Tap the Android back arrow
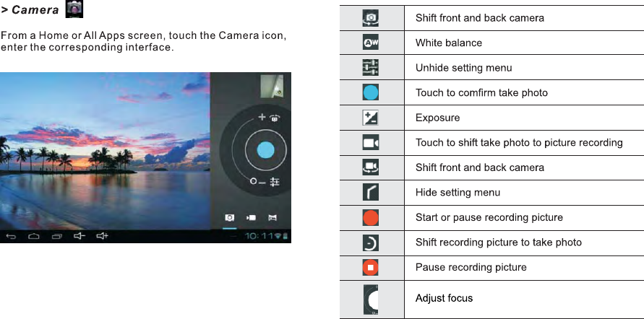This screenshot has height=319, width=644. click(x=12, y=236)
